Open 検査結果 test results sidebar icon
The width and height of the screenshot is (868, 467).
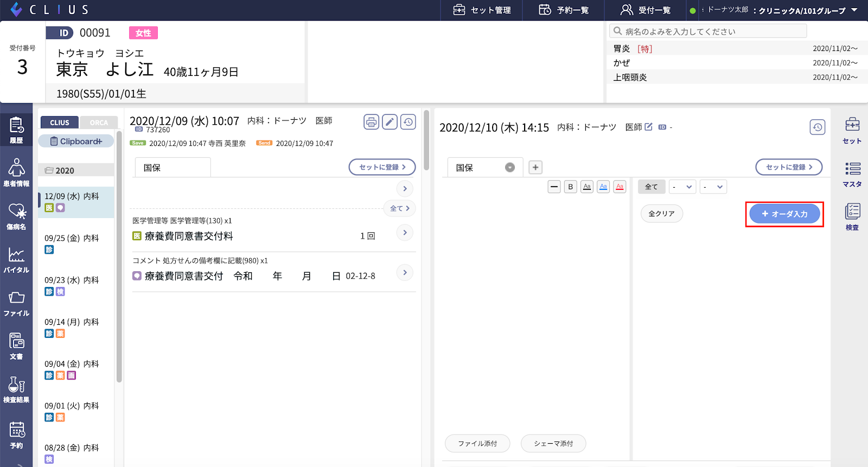point(16,389)
